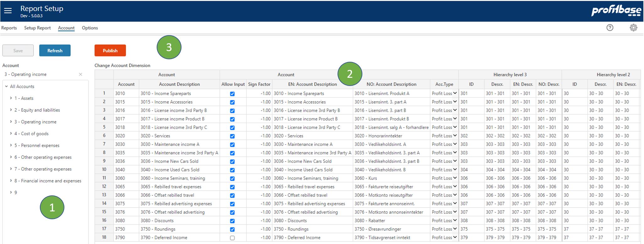Expand the 4 - Cost of goods node
Viewport: 644px width, 244px height.
[x=11, y=134]
